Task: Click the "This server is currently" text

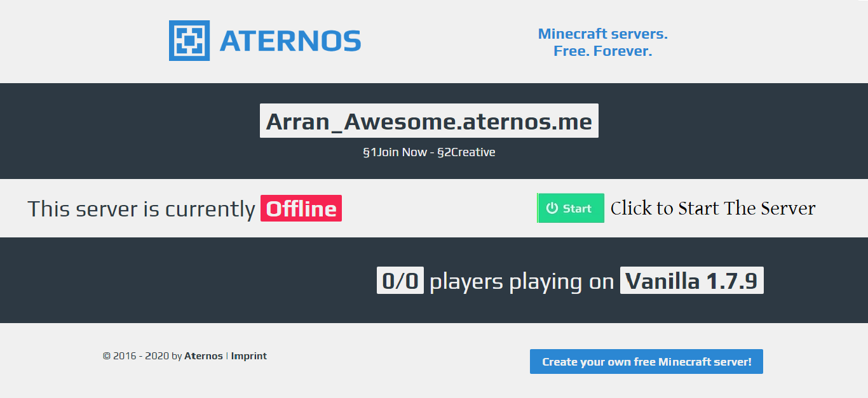Action: 141,209
